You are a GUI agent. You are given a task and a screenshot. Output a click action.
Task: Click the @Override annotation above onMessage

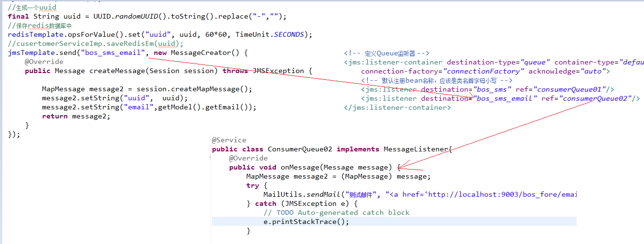click(x=248, y=158)
